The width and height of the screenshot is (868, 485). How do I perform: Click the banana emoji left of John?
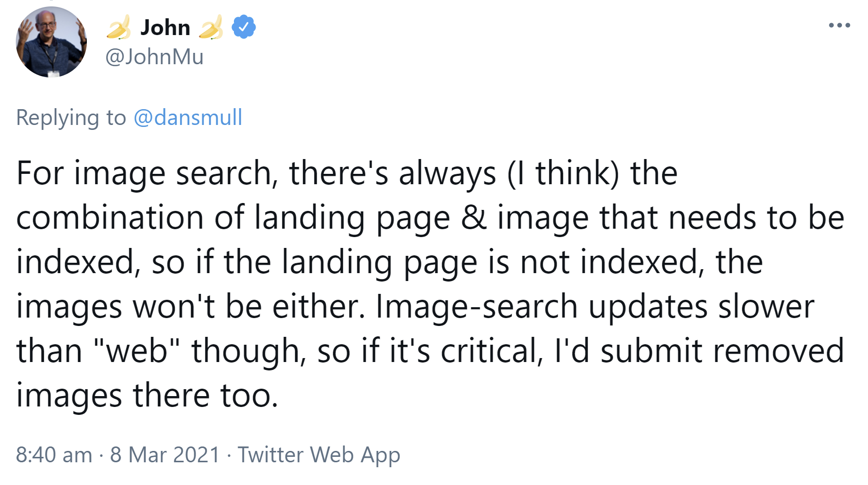(118, 28)
